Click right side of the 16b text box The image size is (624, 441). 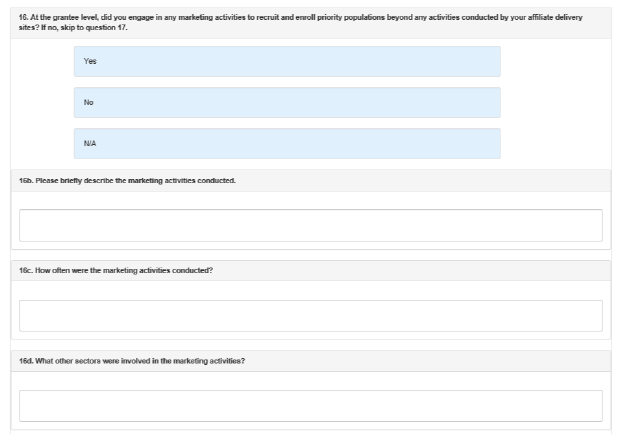580,225
